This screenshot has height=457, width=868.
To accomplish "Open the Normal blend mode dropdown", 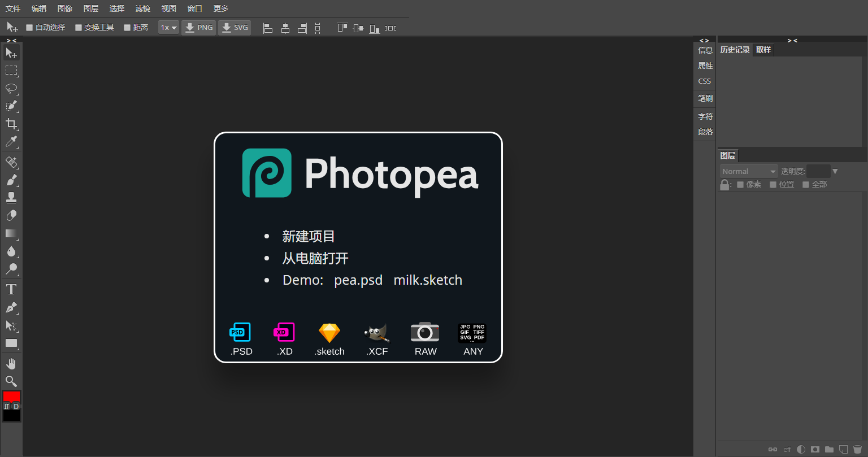I will [749, 171].
